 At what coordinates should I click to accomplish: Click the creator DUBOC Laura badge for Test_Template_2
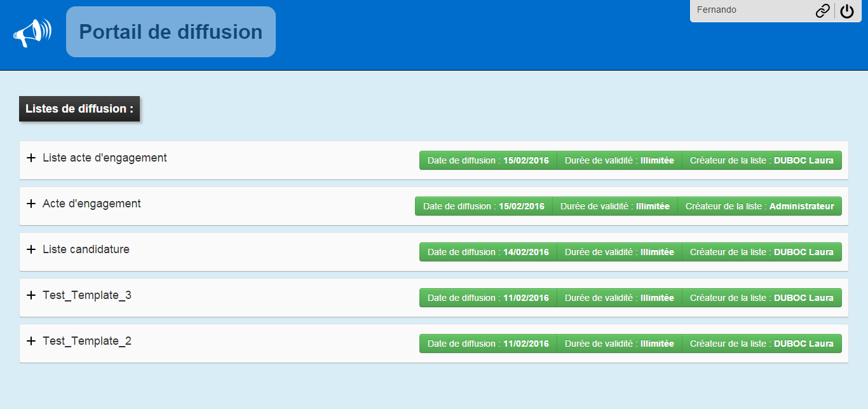(x=761, y=343)
